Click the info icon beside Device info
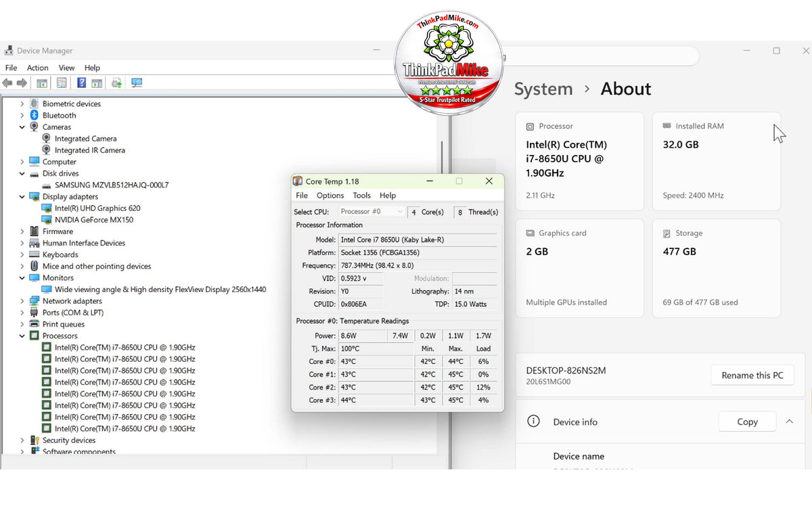The width and height of the screenshot is (812, 510). click(x=533, y=421)
